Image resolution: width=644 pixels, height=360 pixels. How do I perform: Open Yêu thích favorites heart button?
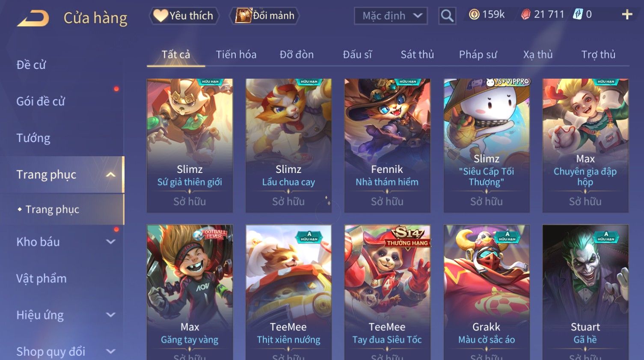point(184,16)
